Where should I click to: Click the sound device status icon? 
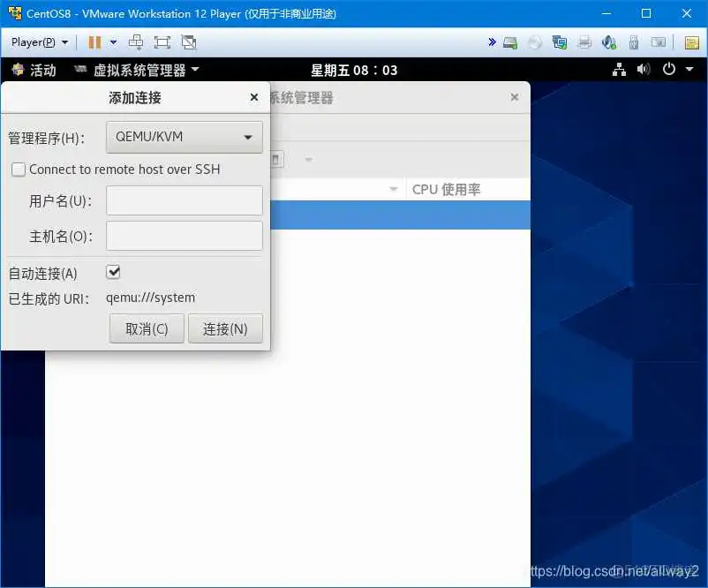[x=608, y=41]
